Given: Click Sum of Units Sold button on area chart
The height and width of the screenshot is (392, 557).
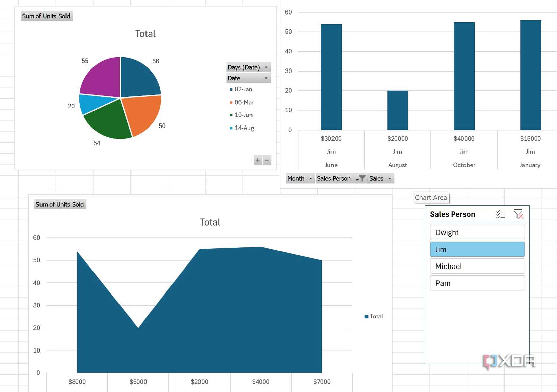Looking at the screenshot, I should (60, 204).
